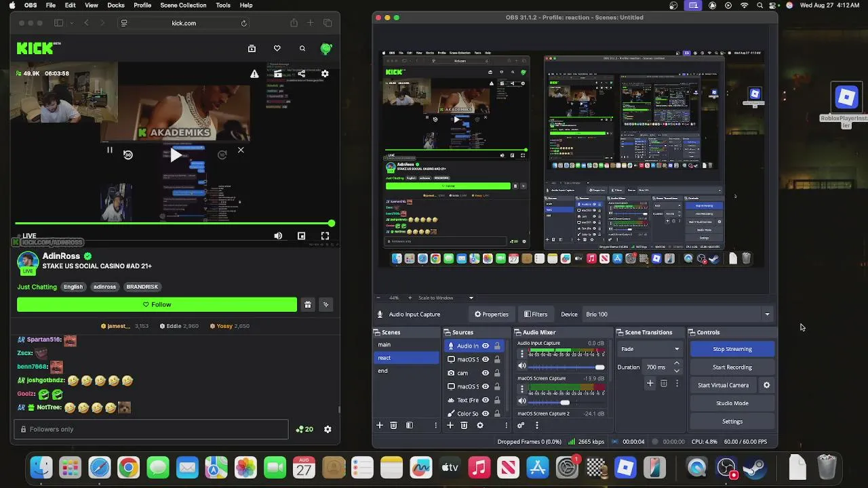868x488 pixels.
Task: Open Scene Transitions more options dots
Action: 677,384
